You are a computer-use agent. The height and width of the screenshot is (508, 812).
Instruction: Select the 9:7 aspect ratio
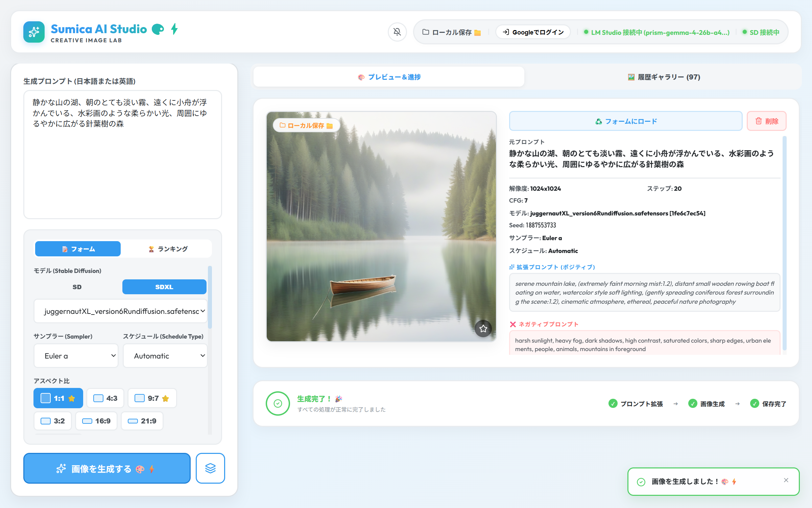[152, 398]
